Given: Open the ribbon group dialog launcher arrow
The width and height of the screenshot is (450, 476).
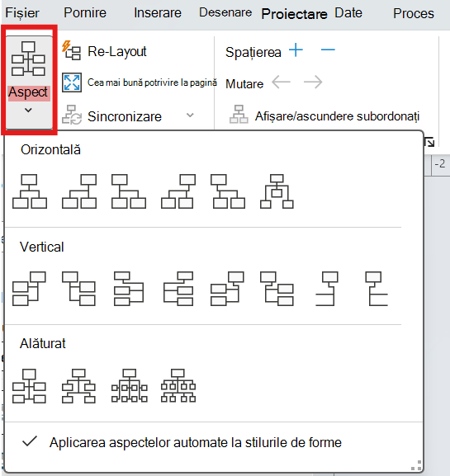Looking at the screenshot, I should (x=429, y=142).
